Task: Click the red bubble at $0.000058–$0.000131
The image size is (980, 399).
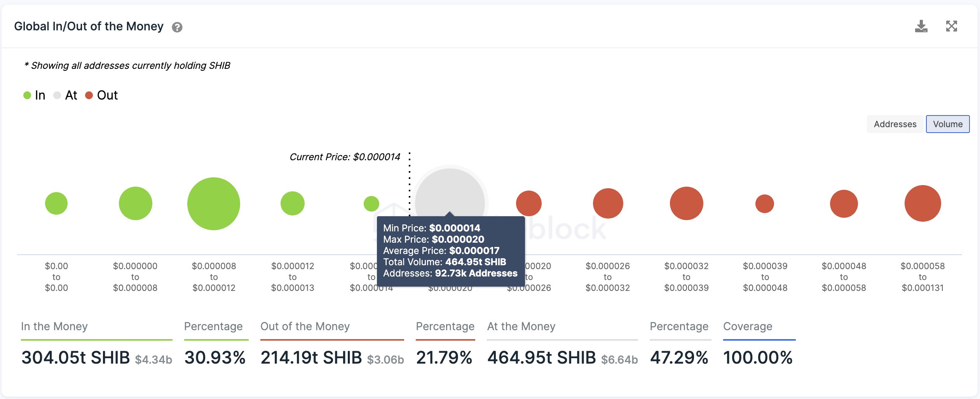Action: click(x=922, y=203)
